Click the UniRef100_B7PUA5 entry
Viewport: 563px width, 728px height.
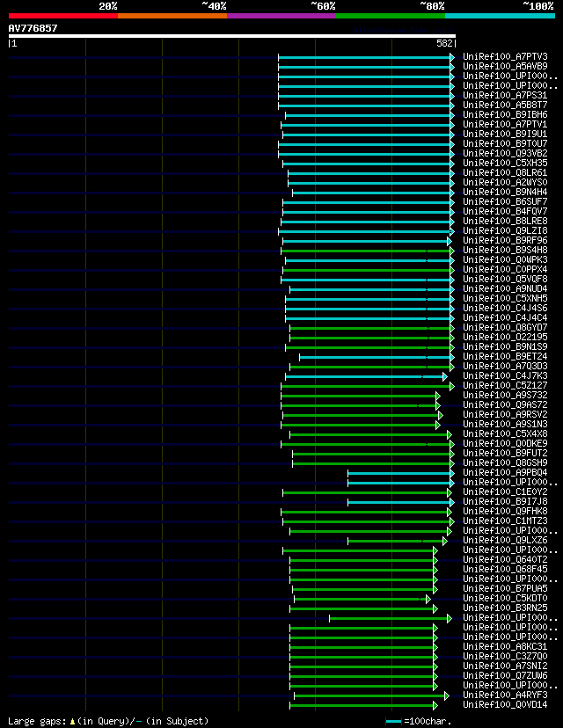coord(505,589)
